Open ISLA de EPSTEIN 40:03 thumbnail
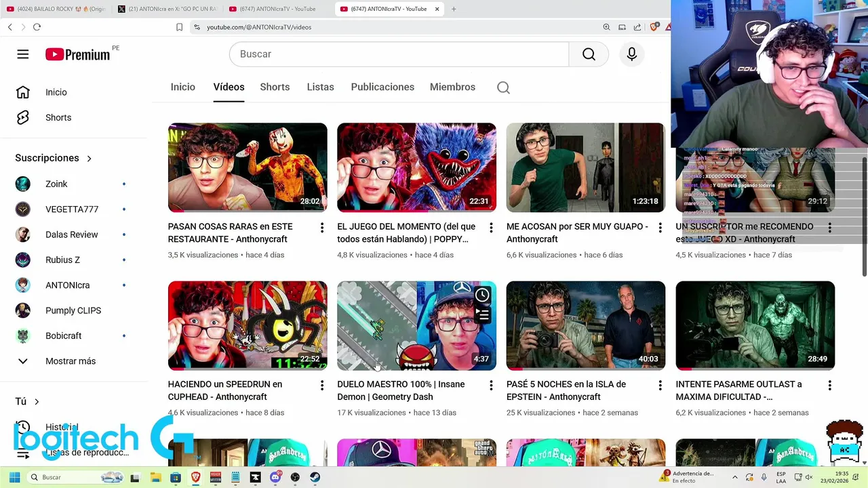Screen dimensions: 868x488 586,325
